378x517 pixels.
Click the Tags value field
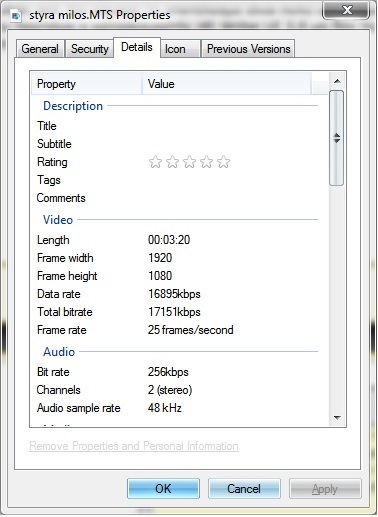coord(230,180)
